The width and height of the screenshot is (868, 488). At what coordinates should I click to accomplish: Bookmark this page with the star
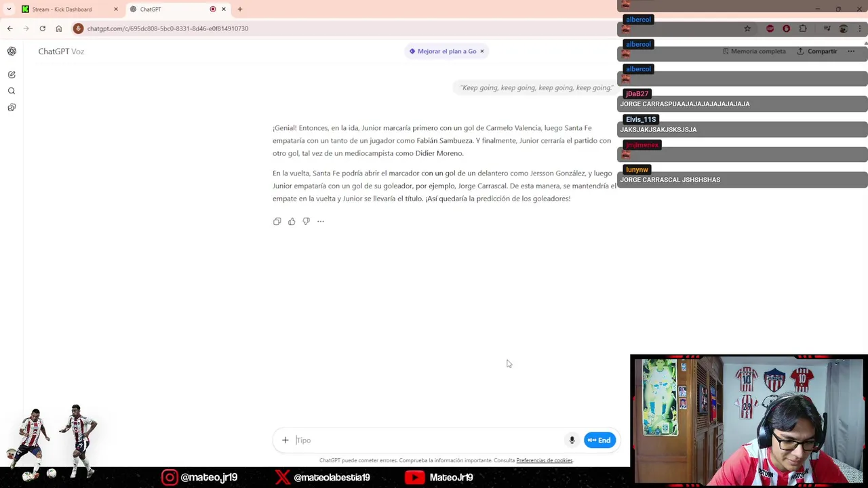pos(747,28)
